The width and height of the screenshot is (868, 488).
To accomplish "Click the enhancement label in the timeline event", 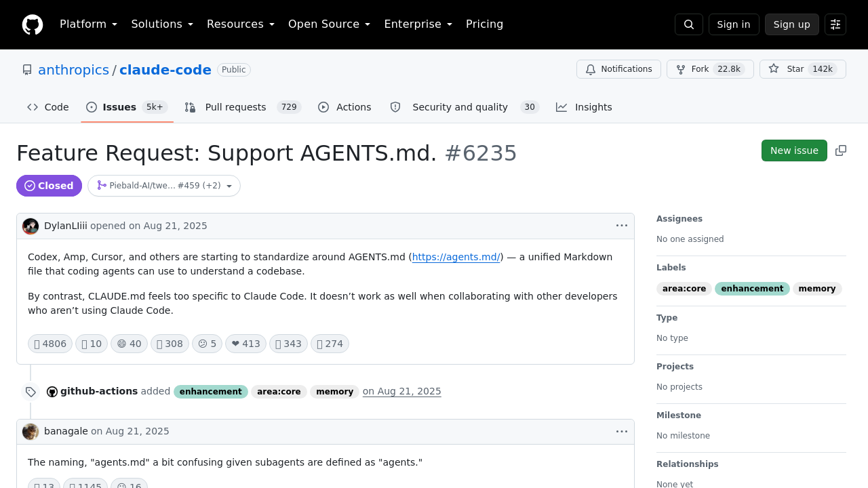I will [x=211, y=392].
